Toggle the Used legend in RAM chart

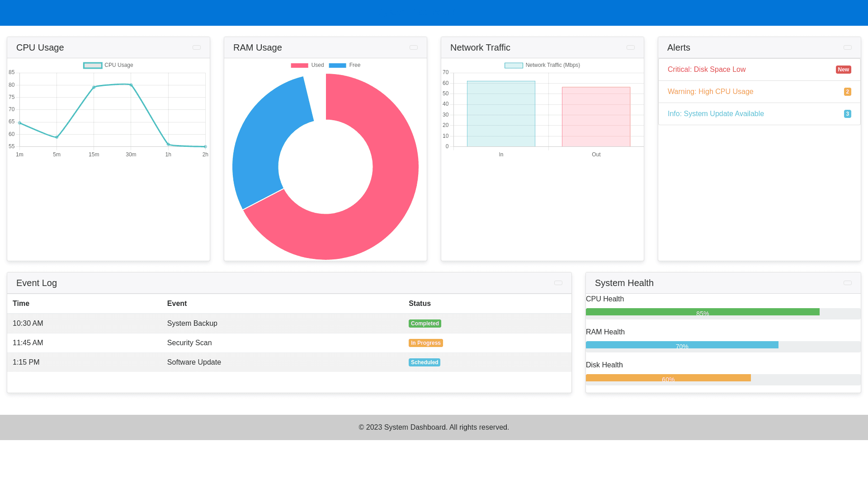tap(307, 65)
